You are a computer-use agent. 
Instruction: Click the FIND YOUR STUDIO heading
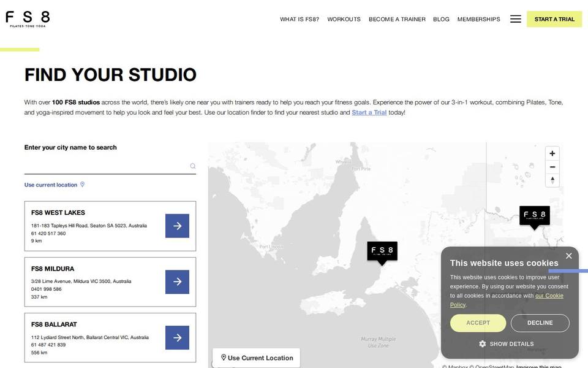[x=110, y=74]
